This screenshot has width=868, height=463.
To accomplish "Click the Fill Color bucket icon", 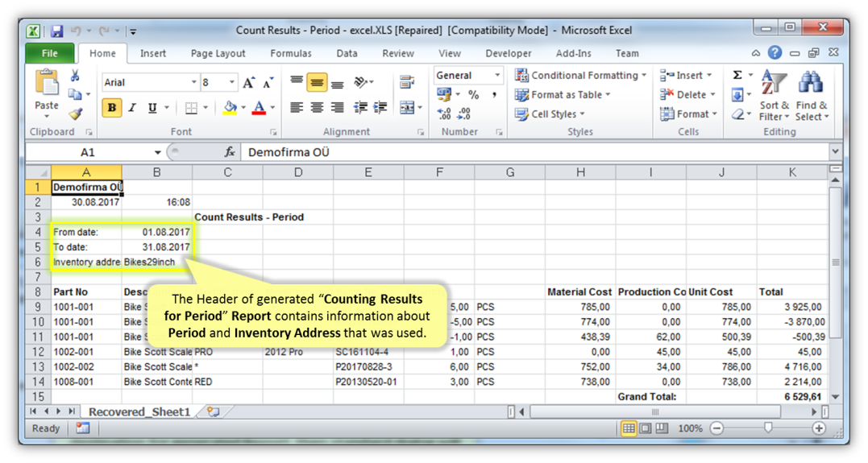I will (230, 108).
